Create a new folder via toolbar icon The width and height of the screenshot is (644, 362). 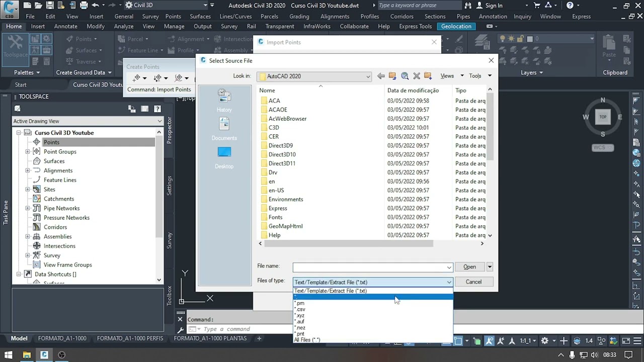[x=428, y=76]
